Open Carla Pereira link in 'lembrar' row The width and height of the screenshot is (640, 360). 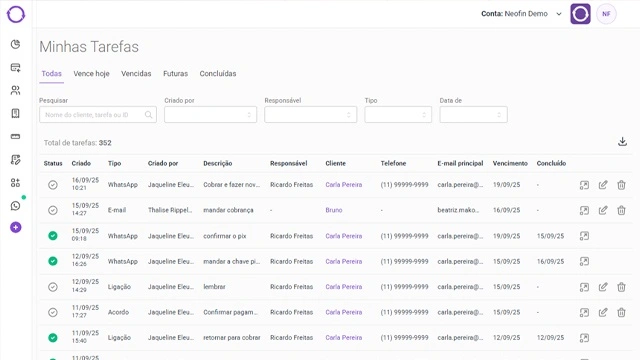[x=344, y=287]
